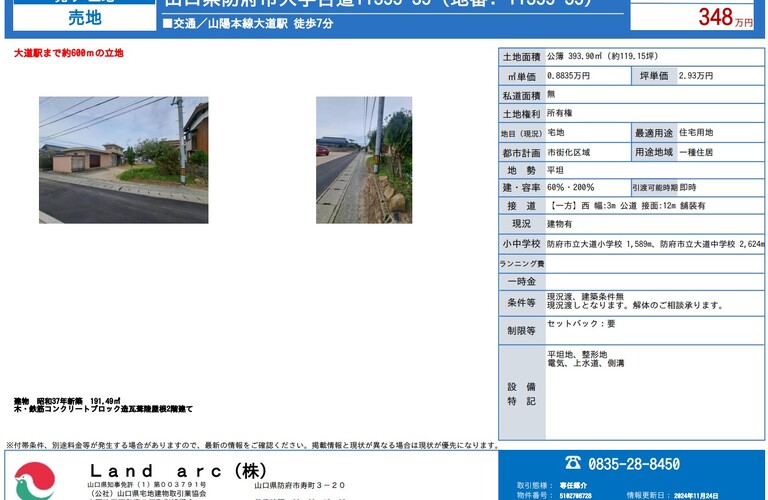Select the value 一種住居
The width and height of the screenshot is (768, 500).
coord(696,152)
